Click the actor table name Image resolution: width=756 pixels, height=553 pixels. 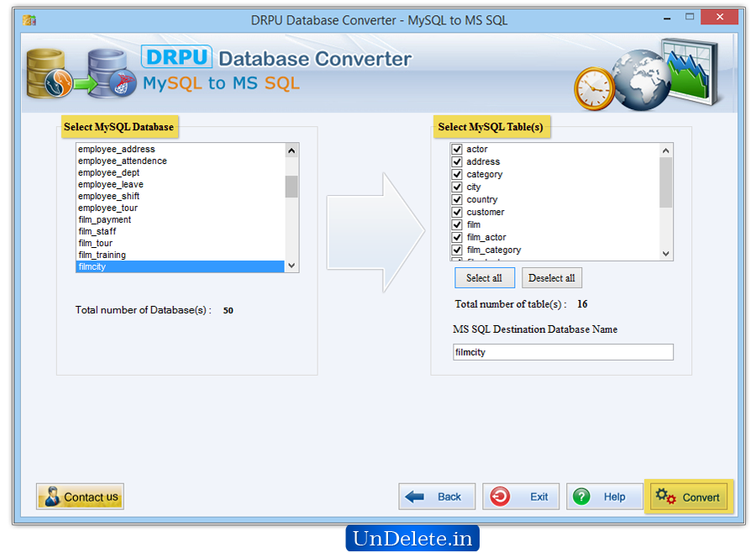[x=477, y=149]
